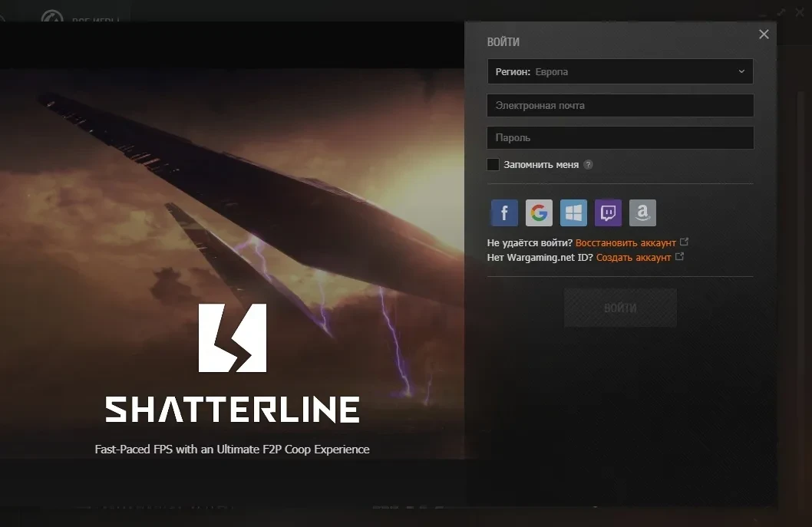This screenshot has height=527, width=812.
Task: Open the Регион dropdown showing Европа
Action: (620, 71)
